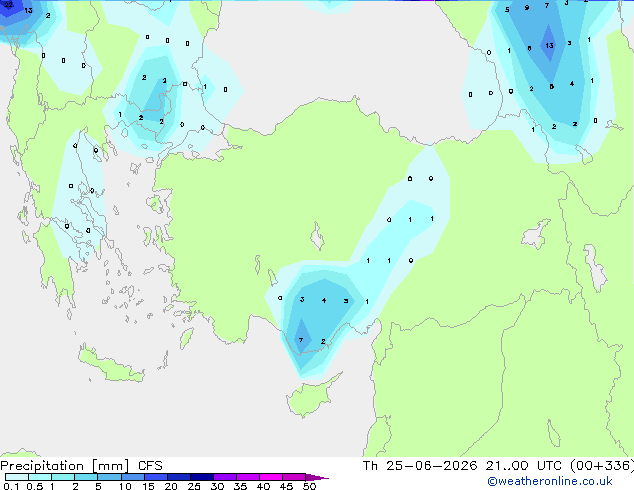Click the legend label '35'
Image resolution: width=634 pixels, height=490 pixels.
(240, 486)
